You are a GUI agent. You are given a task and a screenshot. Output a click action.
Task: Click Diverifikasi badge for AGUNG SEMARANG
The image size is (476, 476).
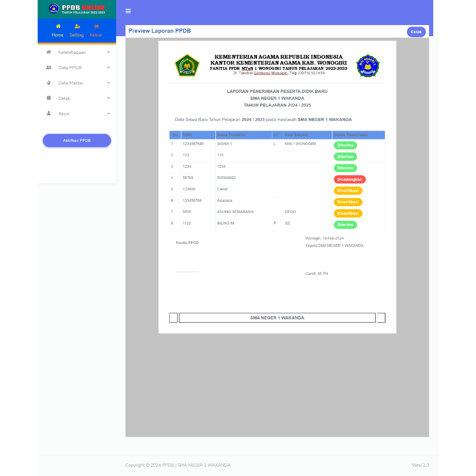348,213
